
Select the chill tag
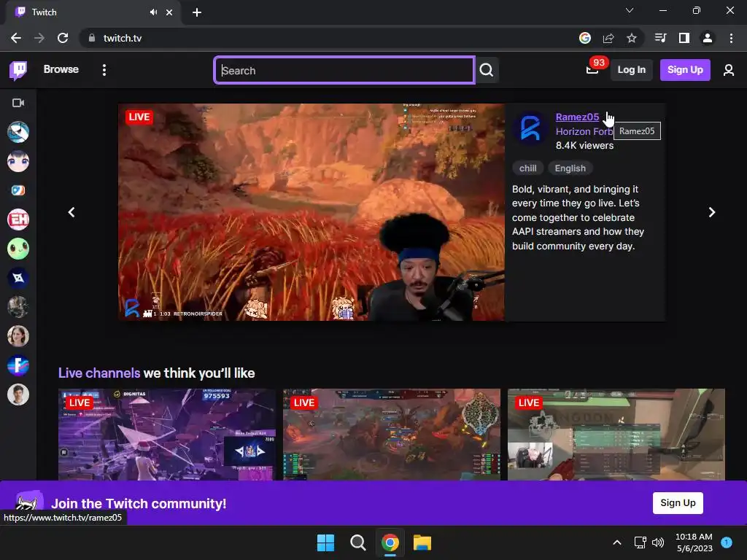click(x=528, y=168)
